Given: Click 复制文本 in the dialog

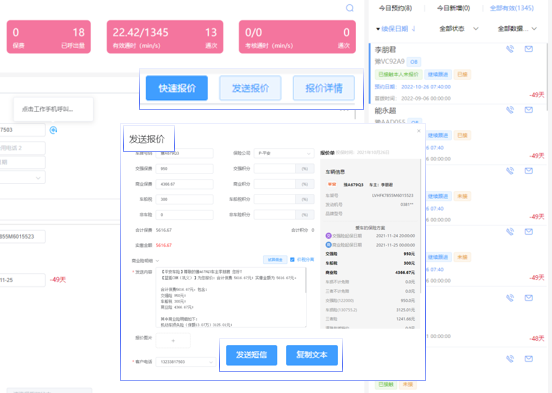Looking at the screenshot, I should tap(312, 355).
